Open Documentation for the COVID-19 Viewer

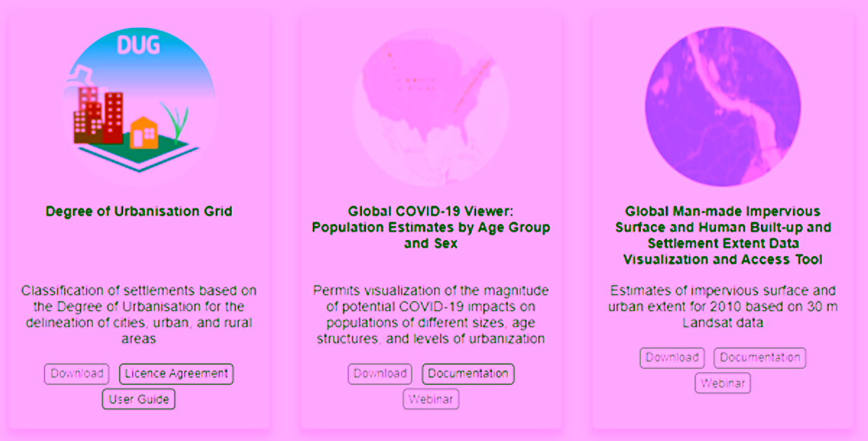pos(468,374)
